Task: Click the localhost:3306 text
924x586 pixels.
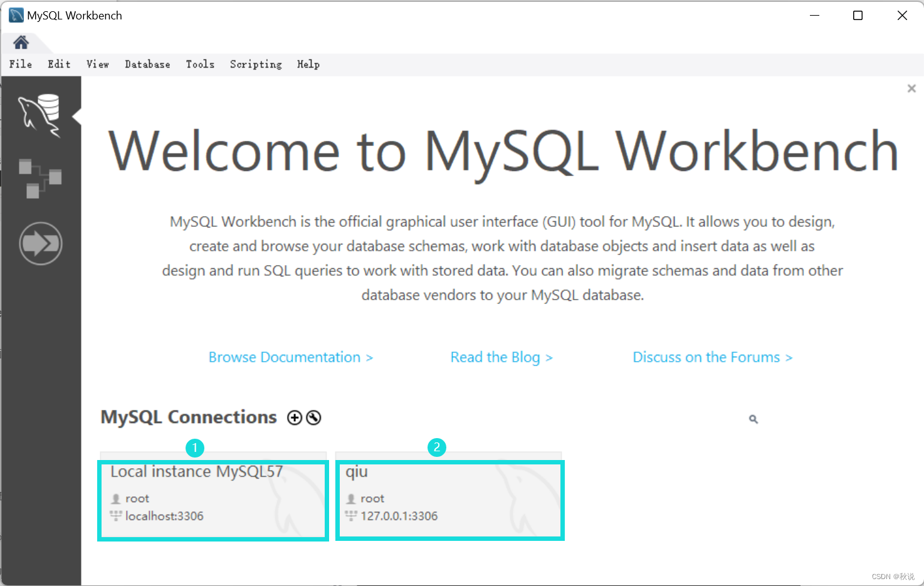Action: pyautogui.click(x=164, y=516)
